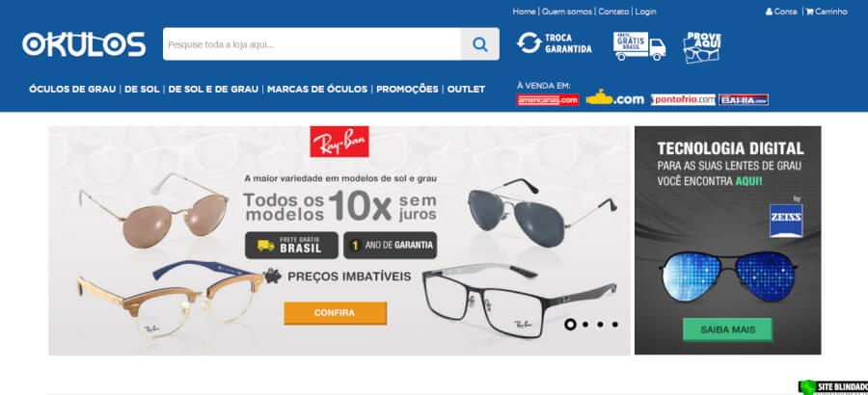Open the Óculos de Grau menu
Viewport: 868px width, 395px height.
click(x=72, y=89)
